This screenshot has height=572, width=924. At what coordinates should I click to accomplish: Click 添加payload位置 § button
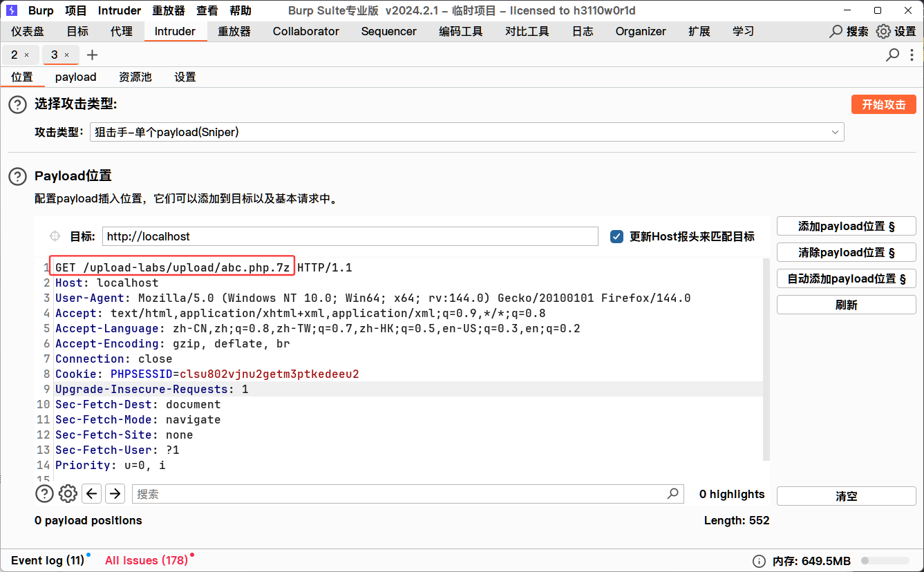click(847, 226)
